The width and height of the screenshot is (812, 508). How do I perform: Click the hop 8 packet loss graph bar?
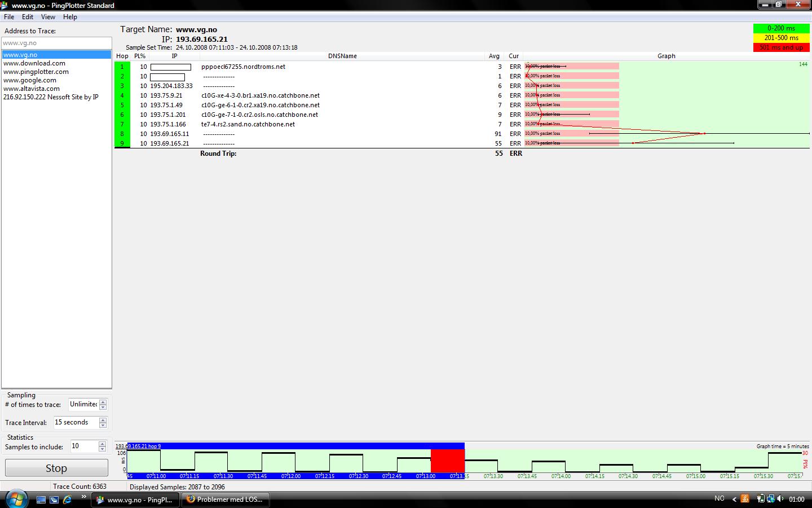572,134
